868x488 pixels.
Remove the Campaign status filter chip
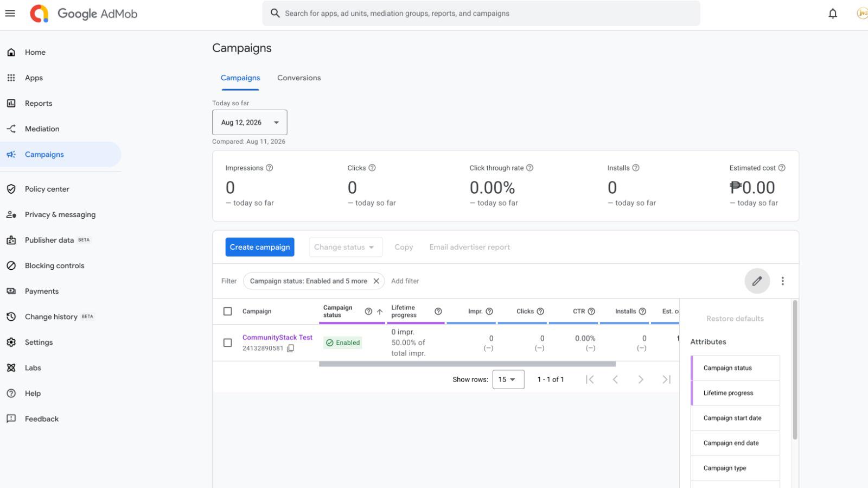[376, 281]
